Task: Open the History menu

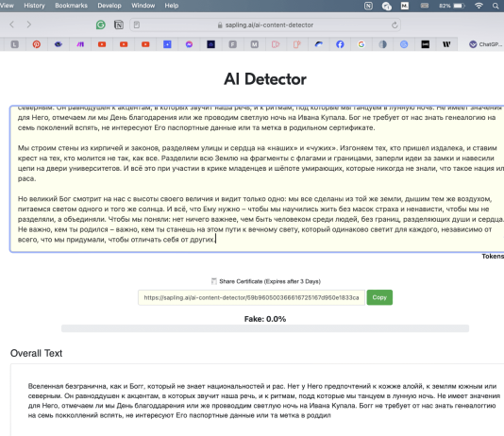Action: click(x=34, y=6)
